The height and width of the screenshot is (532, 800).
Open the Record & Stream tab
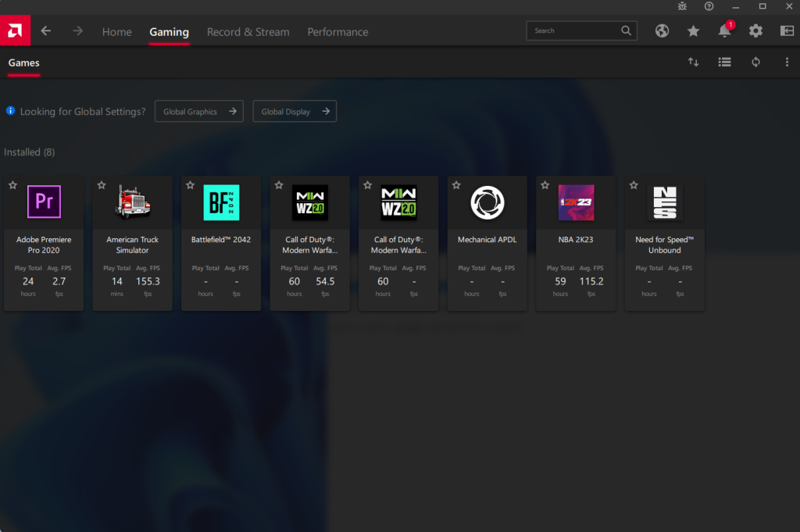248,31
